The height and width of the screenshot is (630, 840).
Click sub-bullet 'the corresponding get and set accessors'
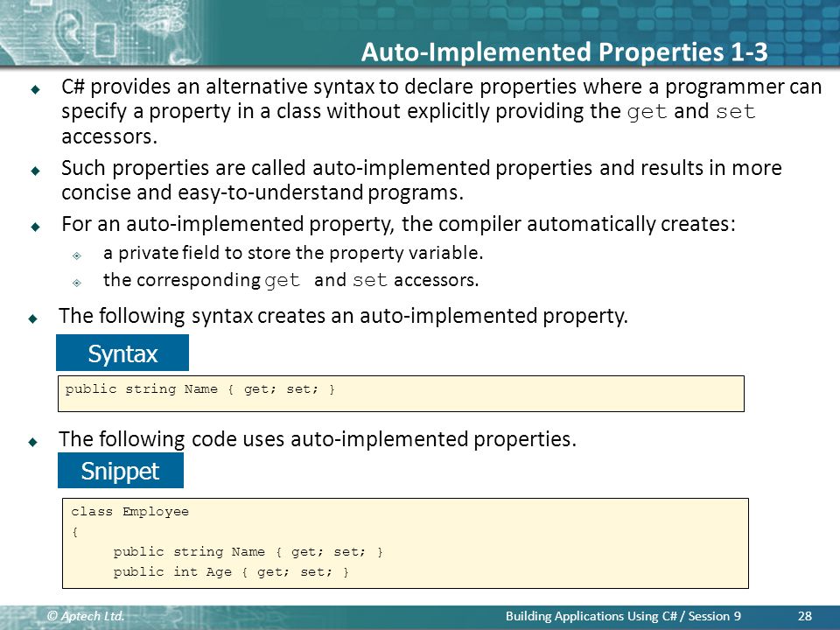point(290,280)
